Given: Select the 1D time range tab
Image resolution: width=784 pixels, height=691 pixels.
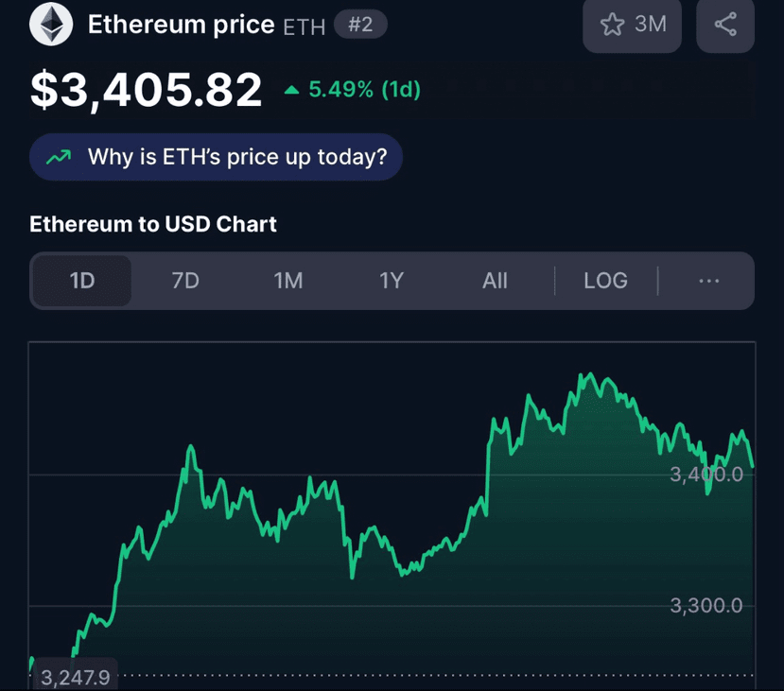Looking at the screenshot, I should (x=82, y=281).
